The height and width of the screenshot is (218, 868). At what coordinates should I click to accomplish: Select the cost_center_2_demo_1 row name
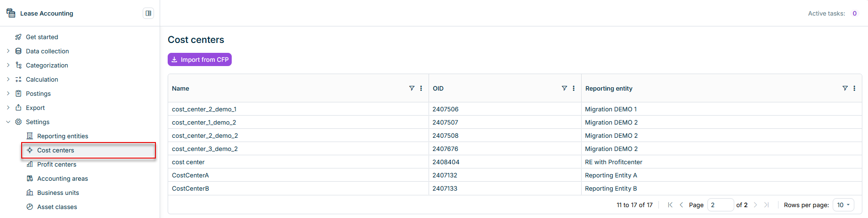[204, 109]
